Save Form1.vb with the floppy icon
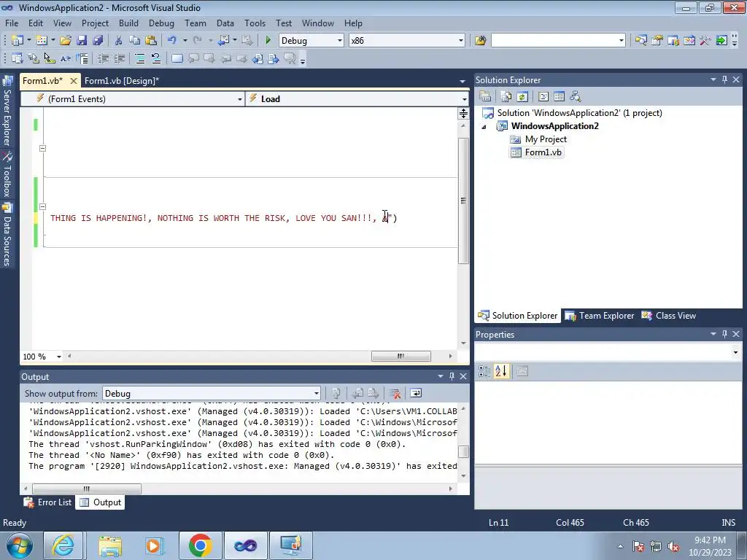747x560 pixels. coord(82,41)
